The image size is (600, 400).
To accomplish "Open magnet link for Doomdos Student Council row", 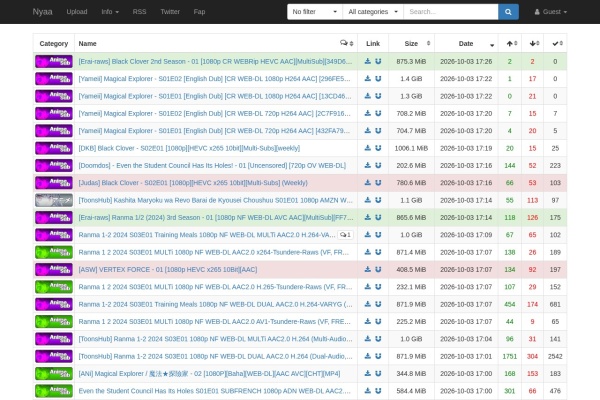I will [378, 165].
